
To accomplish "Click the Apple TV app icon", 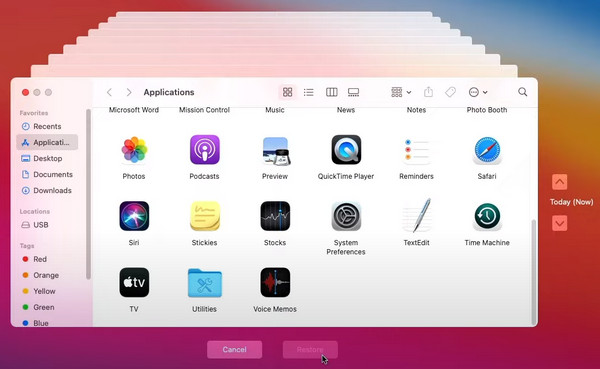I will 134,282.
